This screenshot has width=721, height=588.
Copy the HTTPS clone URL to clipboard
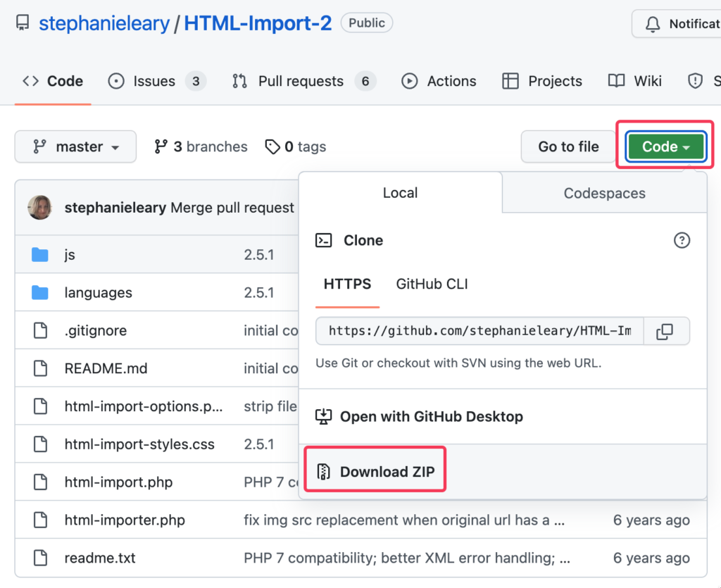pos(665,331)
